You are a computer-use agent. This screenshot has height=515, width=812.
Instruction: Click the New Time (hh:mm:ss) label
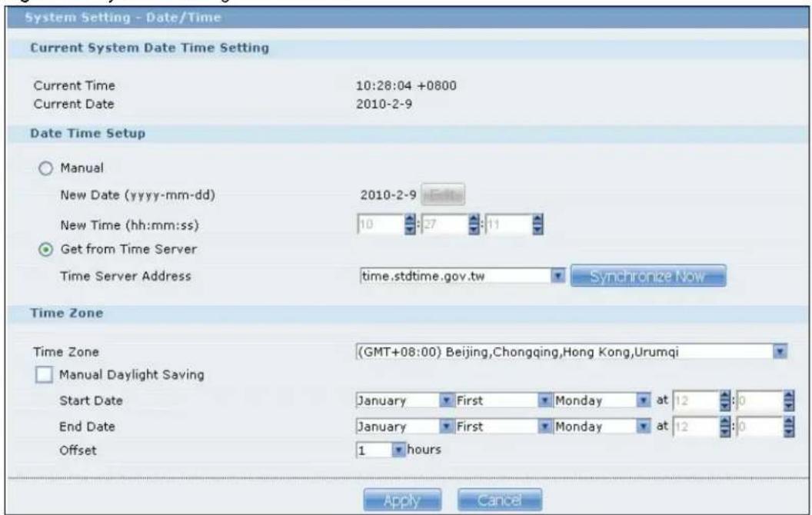tap(129, 225)
